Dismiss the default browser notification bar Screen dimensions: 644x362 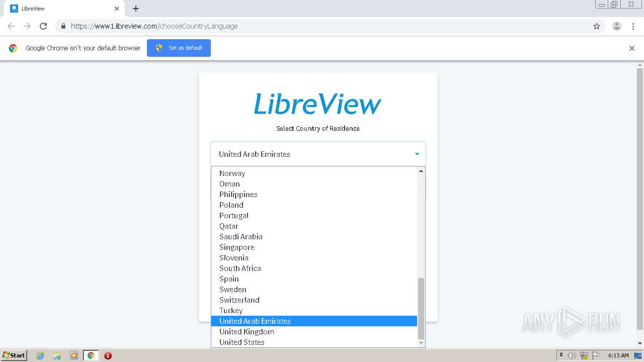pyautogui.click(x=632, y=48)
